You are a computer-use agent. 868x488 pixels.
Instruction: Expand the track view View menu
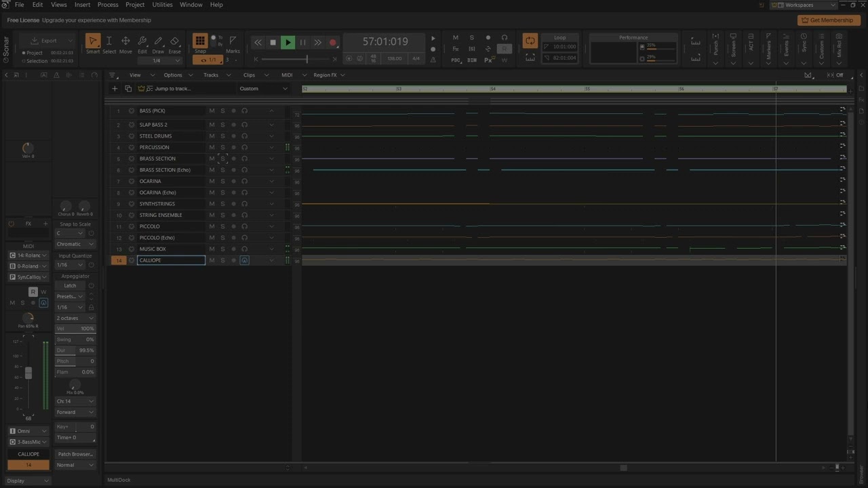(141, 75)
